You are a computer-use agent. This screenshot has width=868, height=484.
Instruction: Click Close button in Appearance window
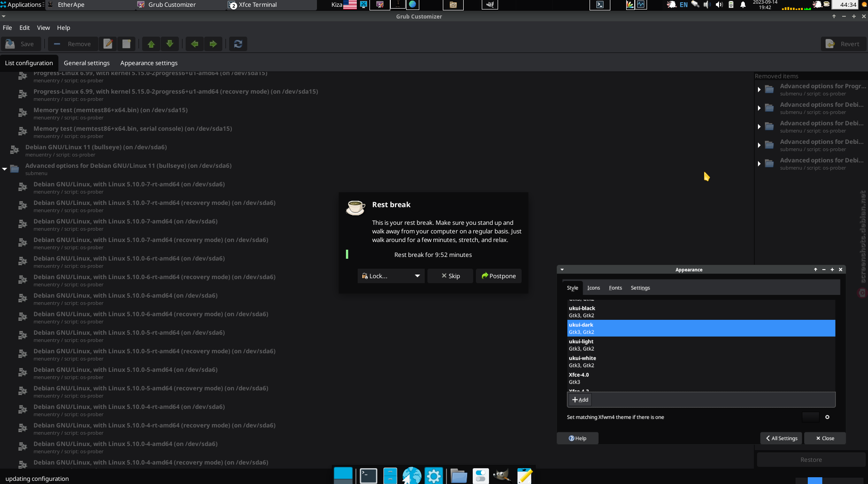pos(825,438)
